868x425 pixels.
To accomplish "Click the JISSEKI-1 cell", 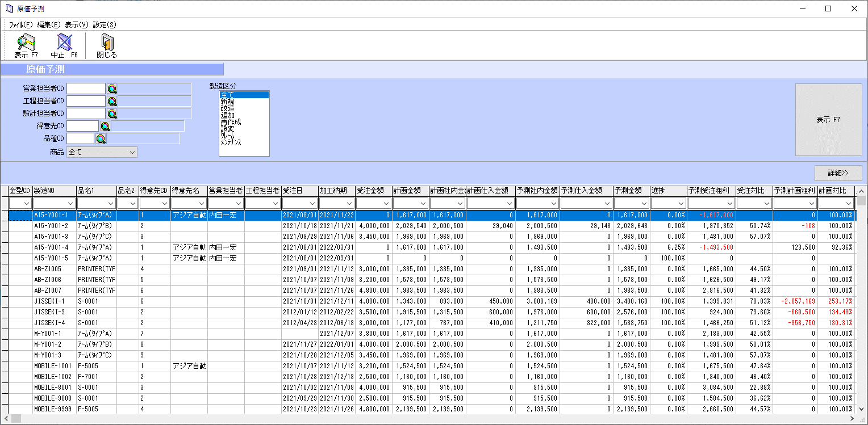I will click(x=55, y=301).
